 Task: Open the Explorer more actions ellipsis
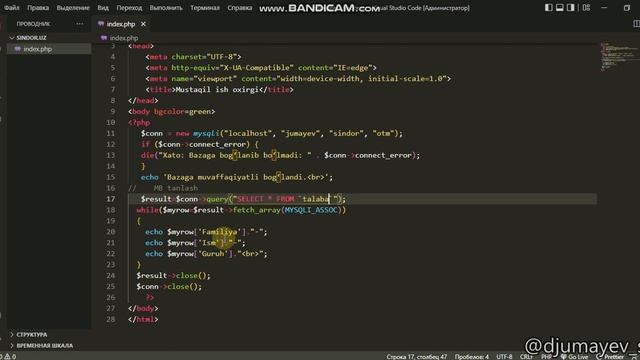(80, 24)
